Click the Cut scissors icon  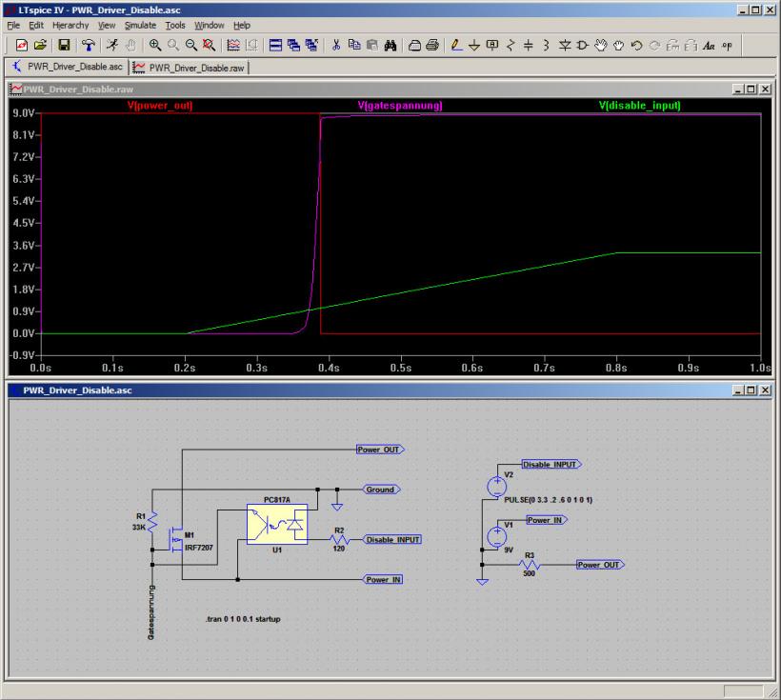pos(336,45)
